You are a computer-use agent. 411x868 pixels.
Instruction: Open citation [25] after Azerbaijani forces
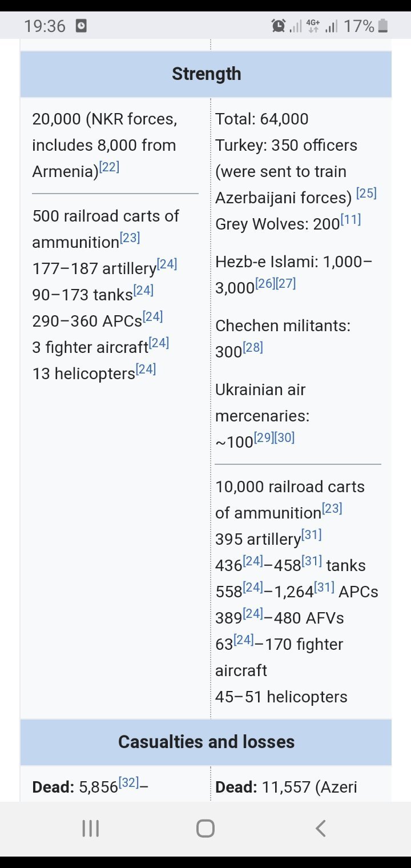[366, 193]
